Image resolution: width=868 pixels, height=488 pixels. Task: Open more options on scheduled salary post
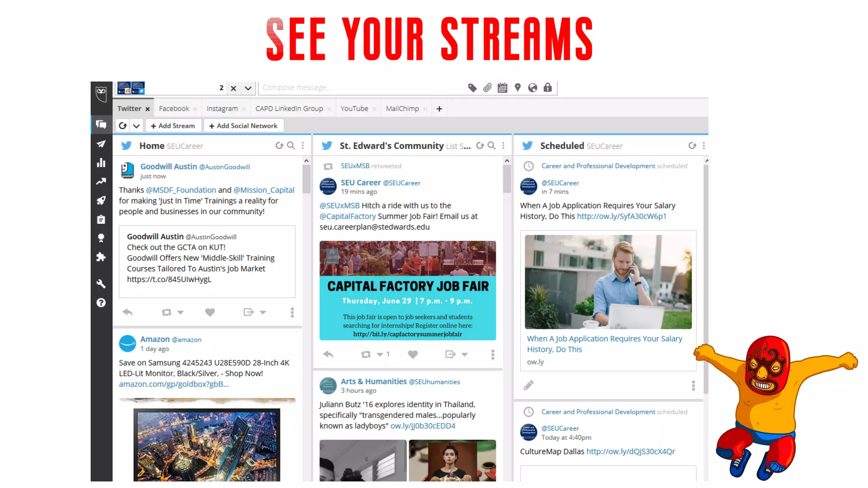point(693,385)
